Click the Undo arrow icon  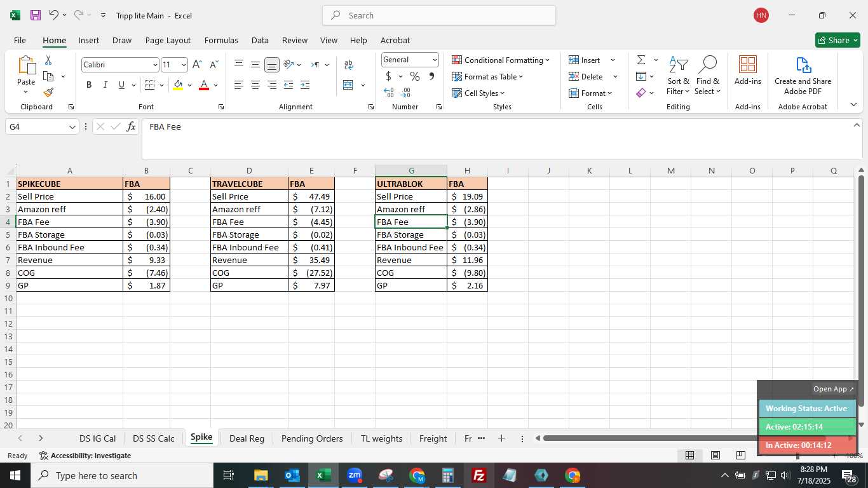pyautogui.click(x=54, y=15)
